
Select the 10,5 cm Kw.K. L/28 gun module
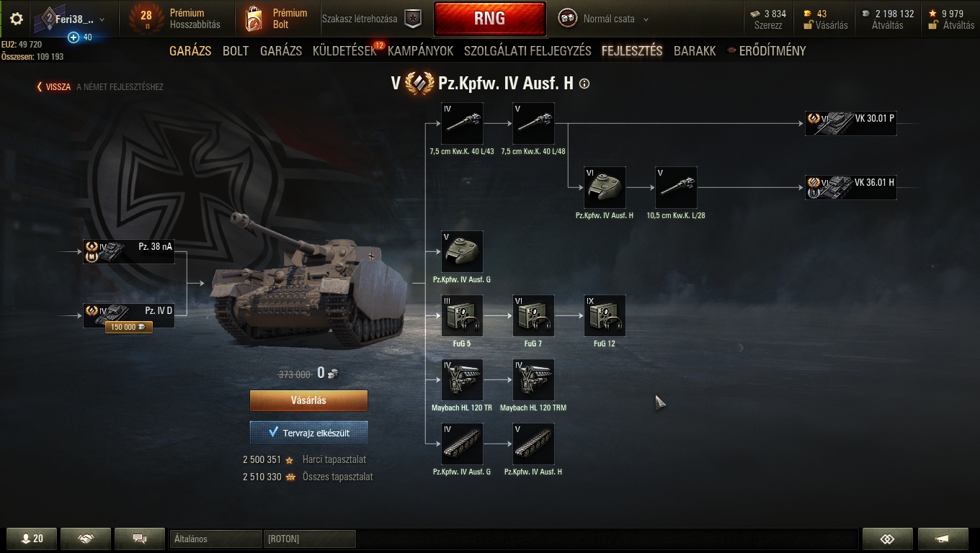676,188
